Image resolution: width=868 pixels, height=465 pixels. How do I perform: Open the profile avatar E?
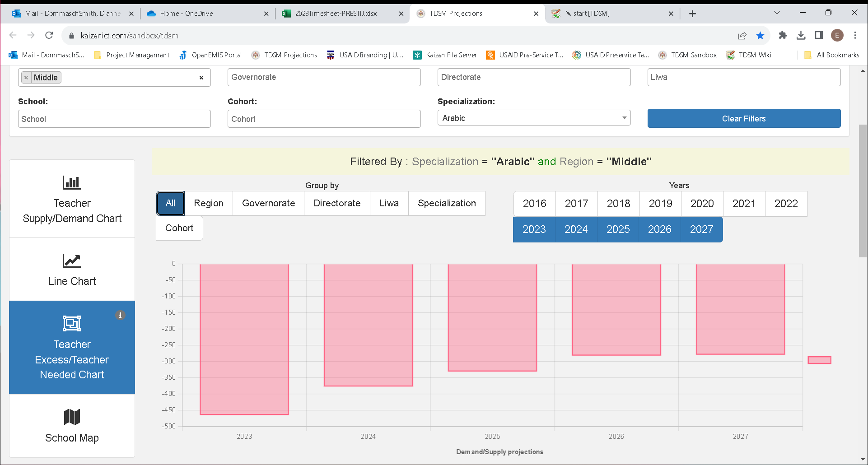[x=837, y=35]
